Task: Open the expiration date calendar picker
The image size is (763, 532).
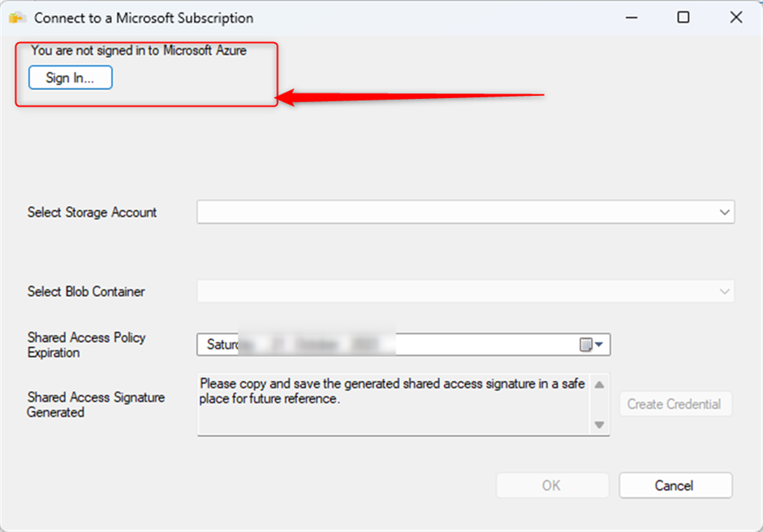Action: pos(593,345)
